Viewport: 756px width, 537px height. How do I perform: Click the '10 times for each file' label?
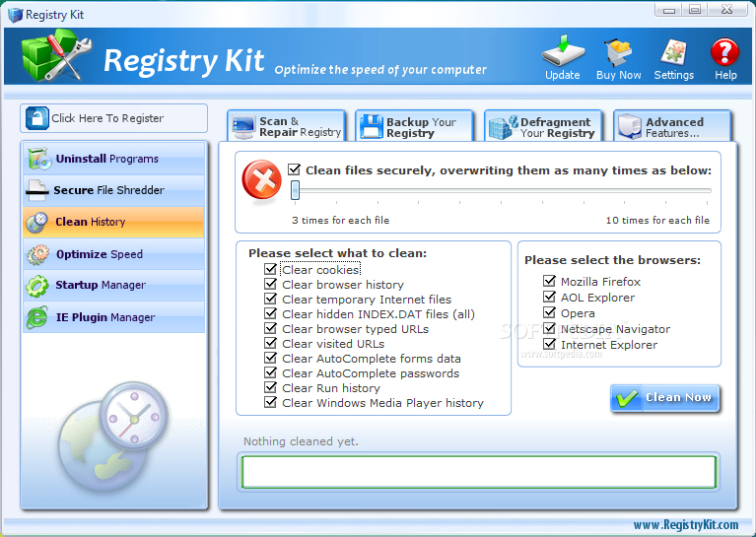pos(657,221)
